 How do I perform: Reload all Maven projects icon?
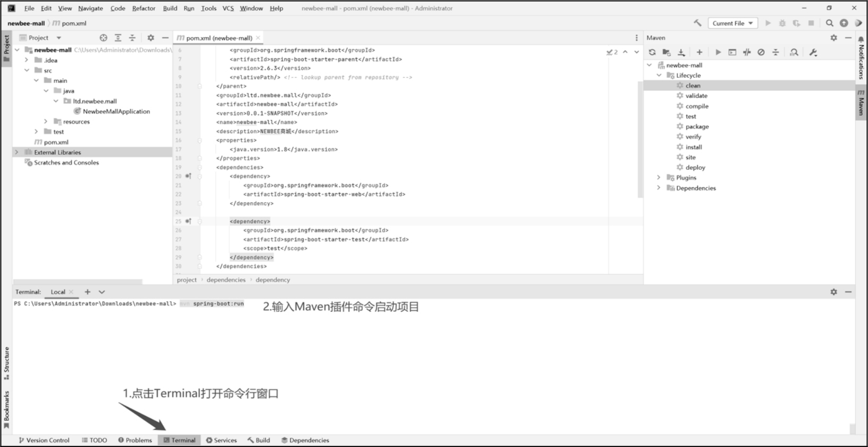click(652, 52)
